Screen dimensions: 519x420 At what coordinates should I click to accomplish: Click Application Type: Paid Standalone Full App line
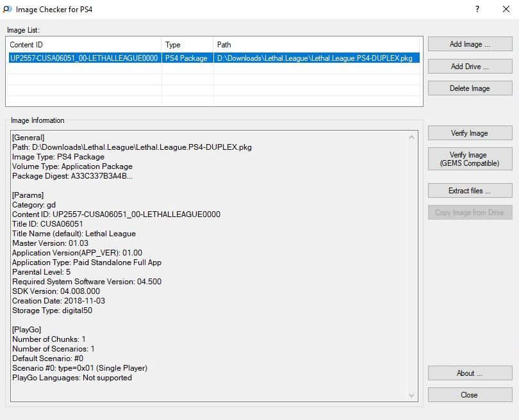pyautogui.click(x=86, y=262)
